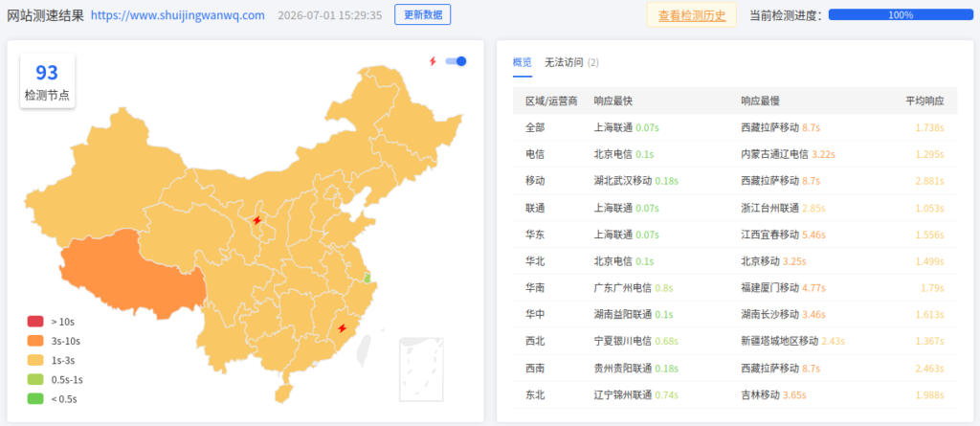Toggle the blue map switch off
Screen dimensions: 980x426
[x=456, y=61]
